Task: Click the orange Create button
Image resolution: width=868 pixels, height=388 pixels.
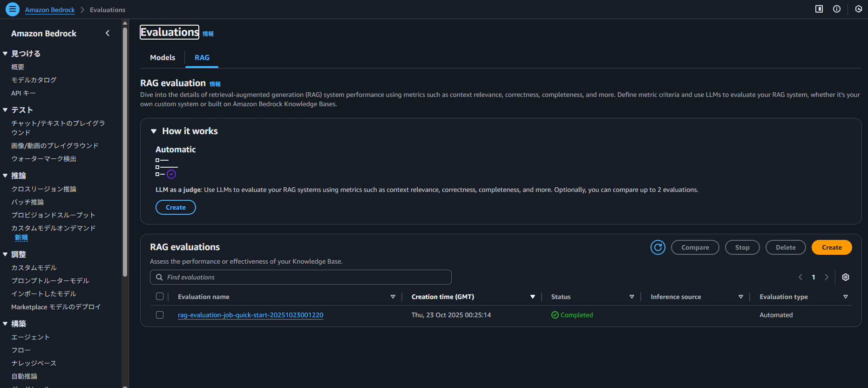Action: [x=831, y=247]
